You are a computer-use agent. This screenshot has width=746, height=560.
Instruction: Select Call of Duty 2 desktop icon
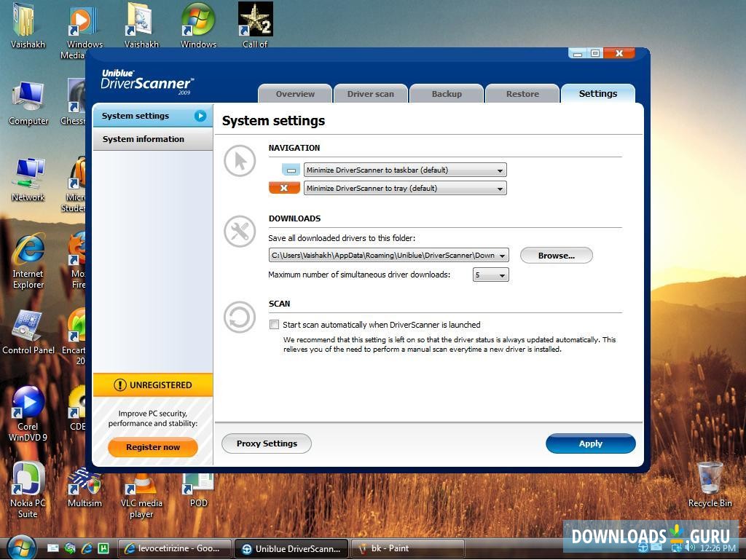(256, 25)
